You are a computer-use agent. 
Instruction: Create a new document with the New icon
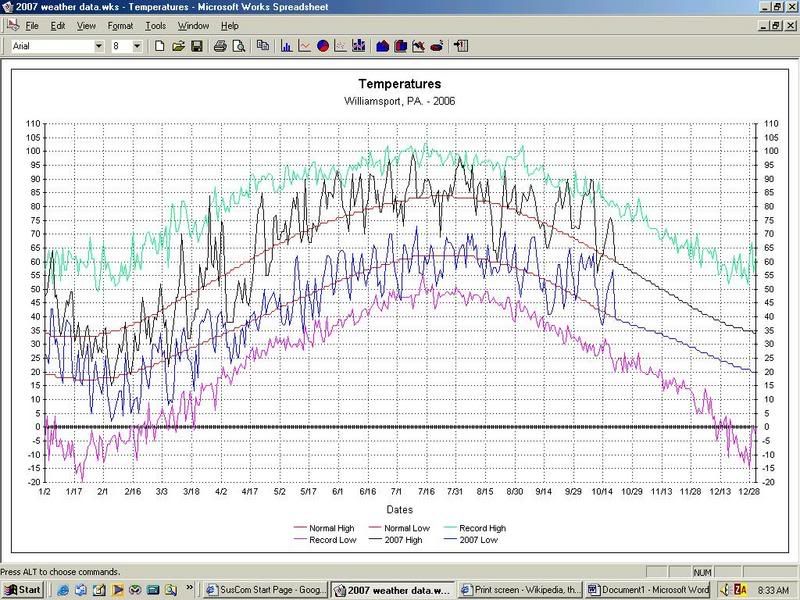160,46
